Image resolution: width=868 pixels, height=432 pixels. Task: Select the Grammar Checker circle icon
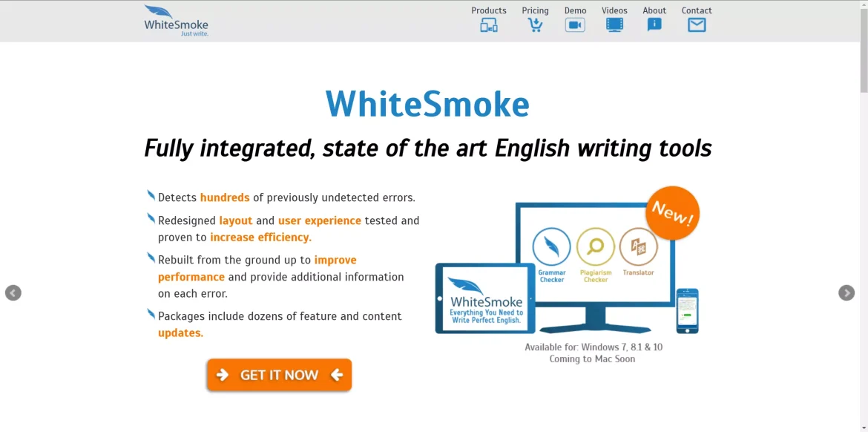point(551,246)
